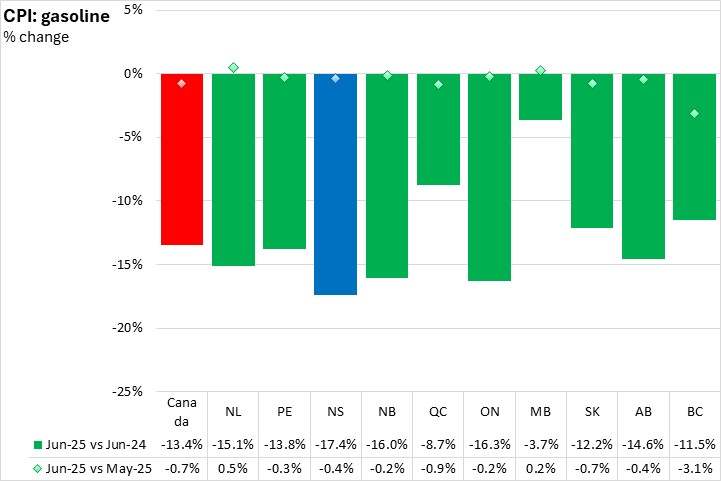The height and width of the screenshot is (481, 721).
Task: Click the diamond marker on the QC bar
Action: pyautogui.click(x=438, y=85)
